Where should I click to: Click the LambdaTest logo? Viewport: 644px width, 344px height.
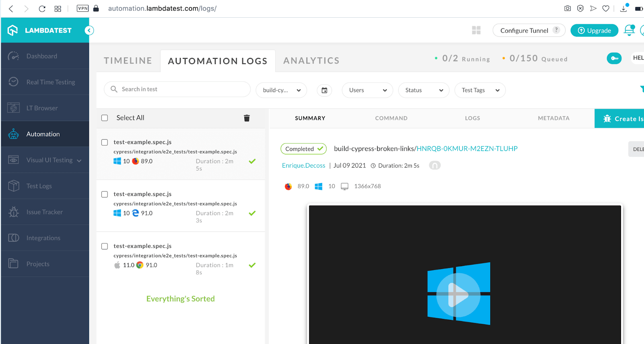point(40,30)
